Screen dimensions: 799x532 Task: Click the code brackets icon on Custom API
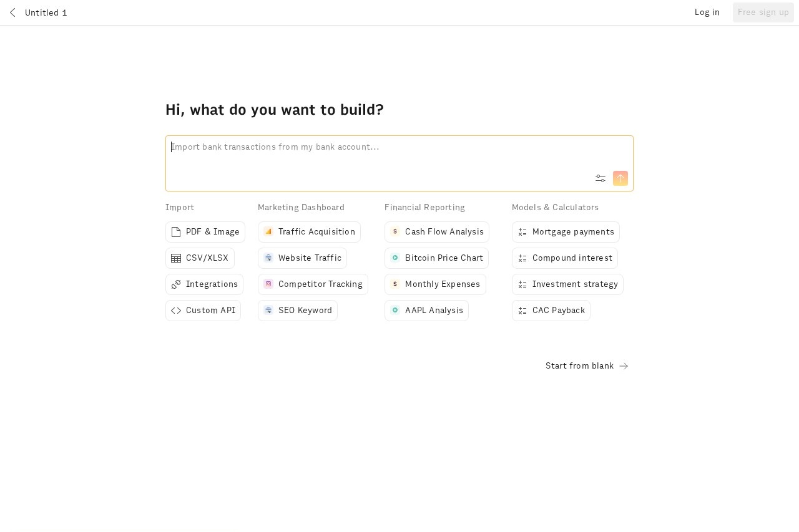(x=176, y=310)
